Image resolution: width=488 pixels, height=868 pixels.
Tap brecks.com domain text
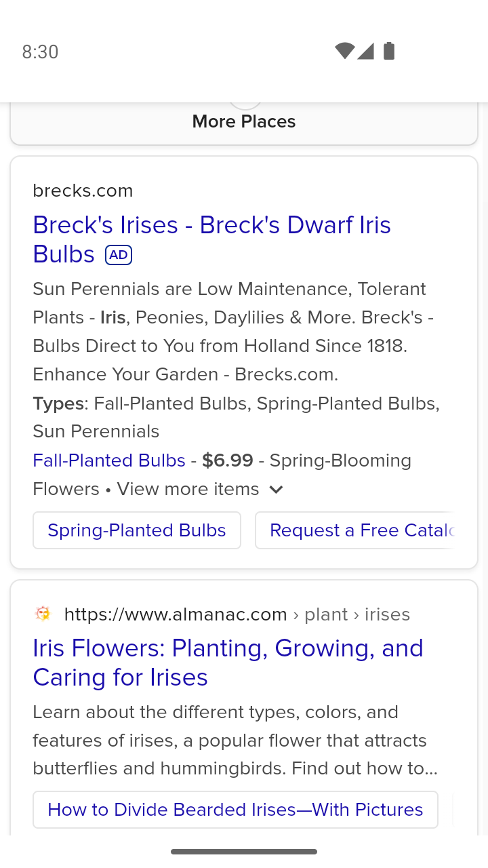[83, 191]
